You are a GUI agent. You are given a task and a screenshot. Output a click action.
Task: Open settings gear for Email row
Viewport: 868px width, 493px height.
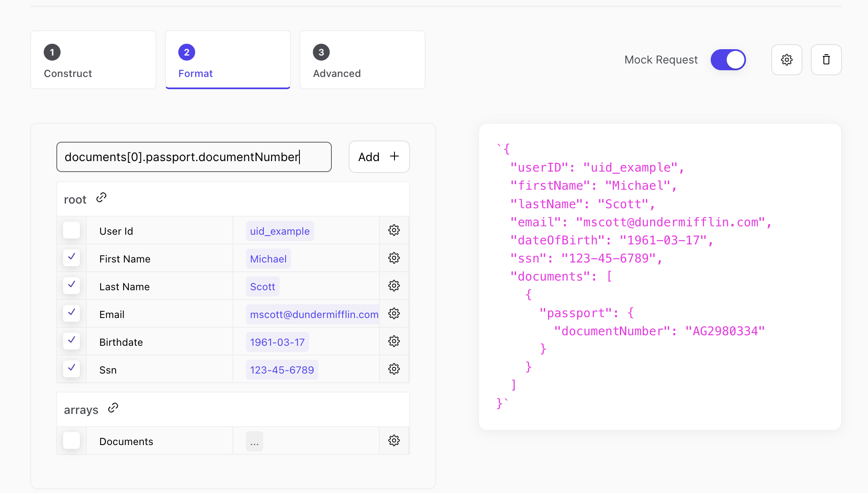pos(394,313)
